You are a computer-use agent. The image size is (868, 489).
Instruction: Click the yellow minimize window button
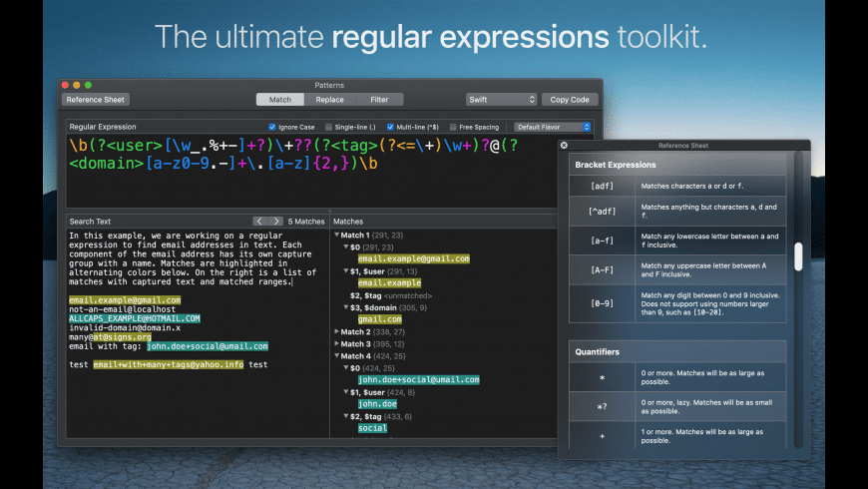[x=77, y=85]
